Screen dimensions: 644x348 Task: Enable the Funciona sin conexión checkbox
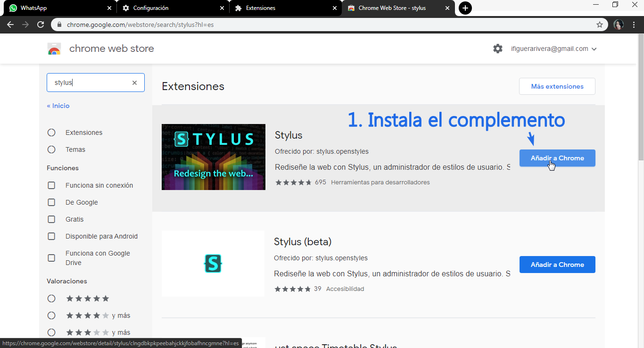tap(51, 185)
